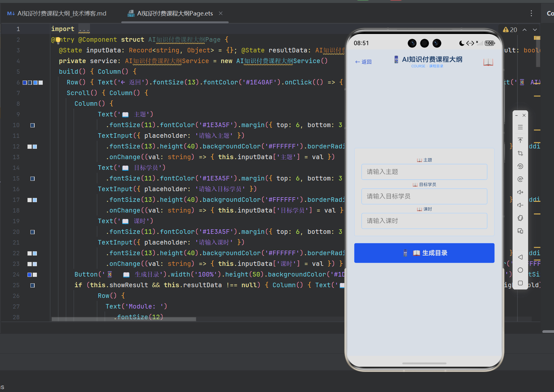Jump to the previous highlighted problem
The height and width of the screenshot is (392, 554).
tap(525, 30)
